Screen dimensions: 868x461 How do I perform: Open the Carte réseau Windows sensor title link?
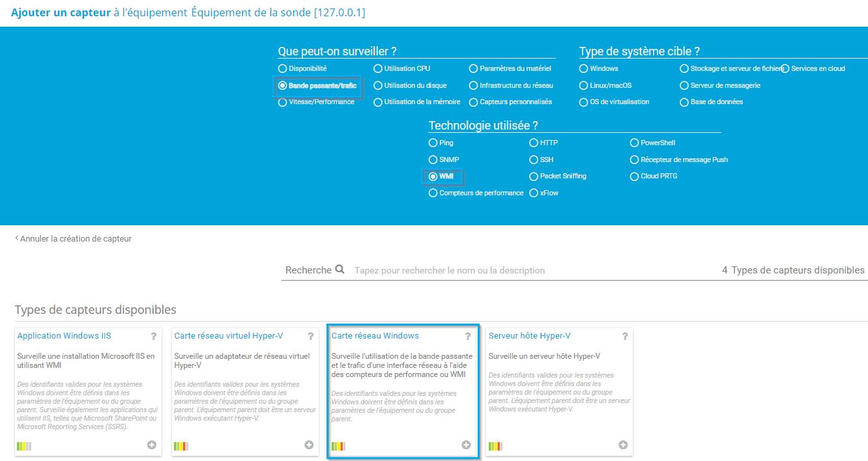click(375, 336)
